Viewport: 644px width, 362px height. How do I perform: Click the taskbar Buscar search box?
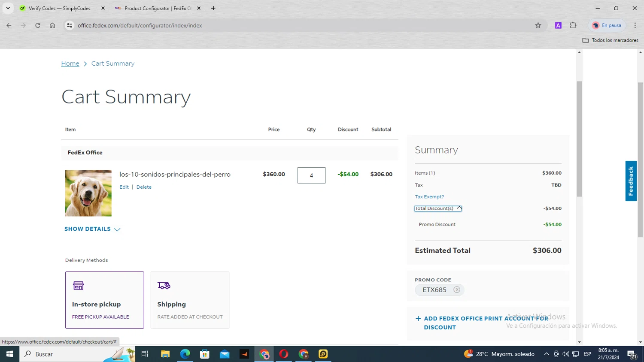point(77,354)
